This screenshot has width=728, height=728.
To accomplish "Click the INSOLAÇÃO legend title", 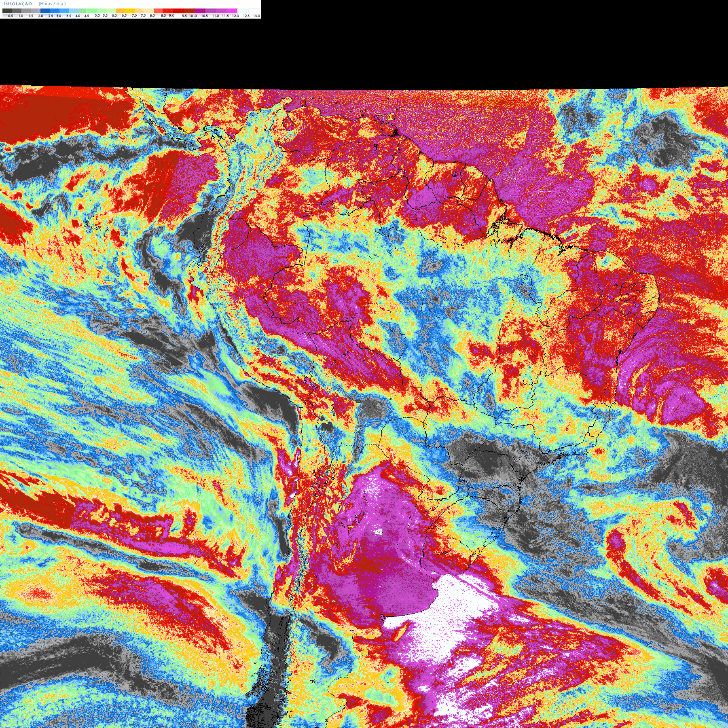I will coord(18,4).
